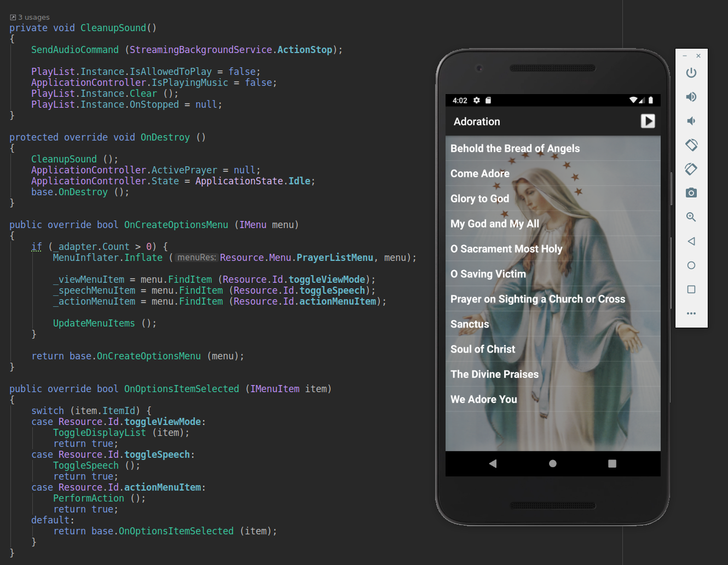
Task: Rotate emulator left using rotate icon
Action: pos(691,145)
